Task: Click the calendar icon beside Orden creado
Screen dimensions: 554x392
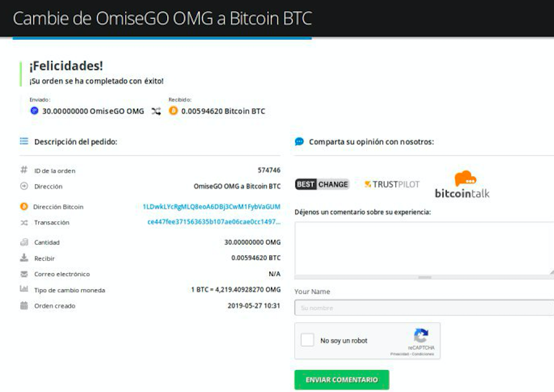Action: 24,305
